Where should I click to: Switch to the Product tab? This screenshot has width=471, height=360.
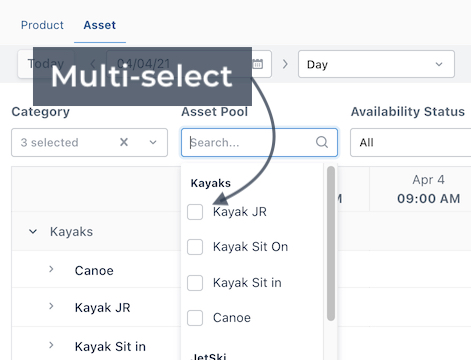(42, 25)
